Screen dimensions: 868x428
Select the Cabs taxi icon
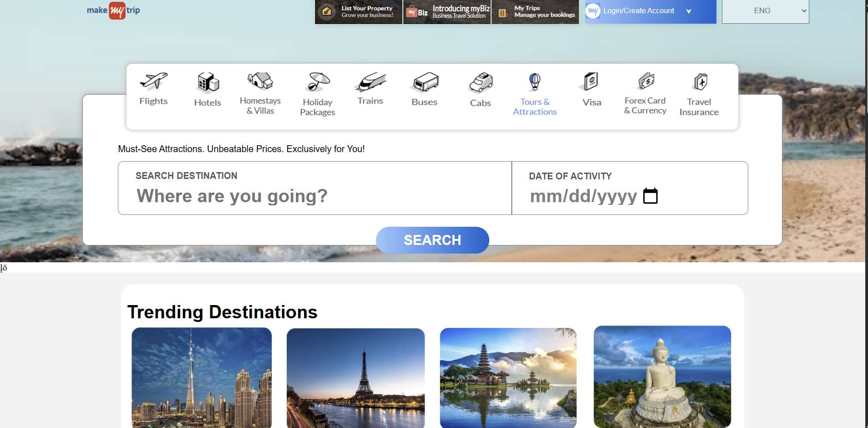point(481,83)
